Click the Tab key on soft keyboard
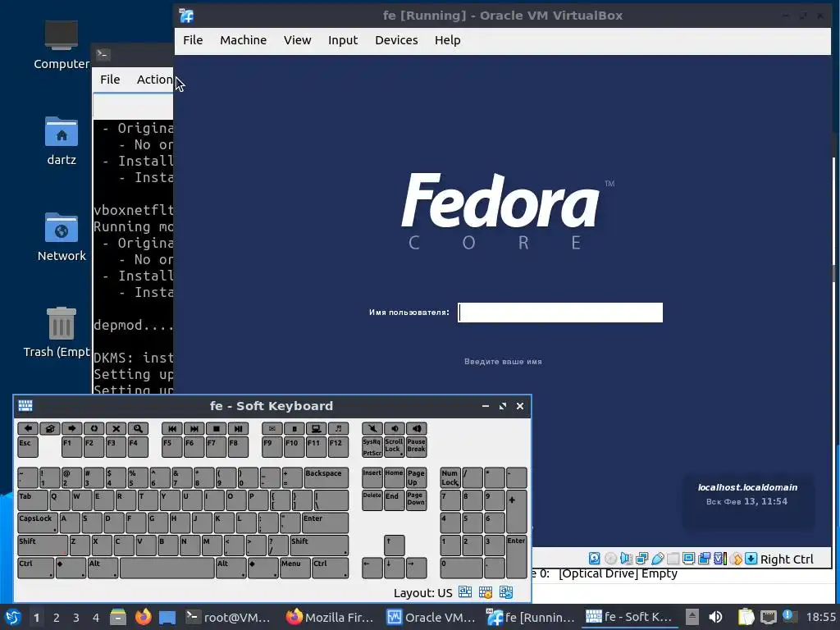The width and height of the screenshot is (840, 630). coord(33,500)
